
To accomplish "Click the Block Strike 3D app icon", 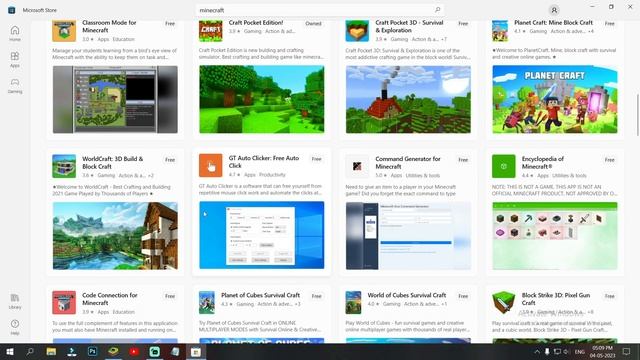I will [504, 302].
